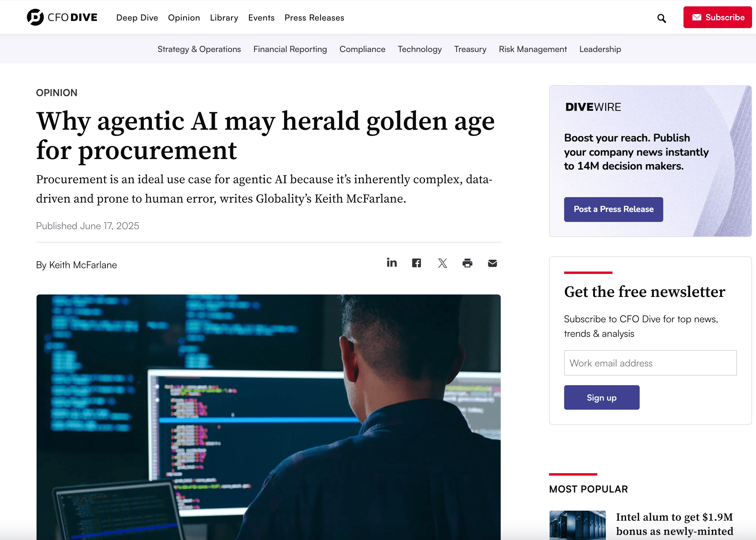Screen dimensions: 756x540
Task: Open the Deep Dive section
Action: [x=137, y=18]
